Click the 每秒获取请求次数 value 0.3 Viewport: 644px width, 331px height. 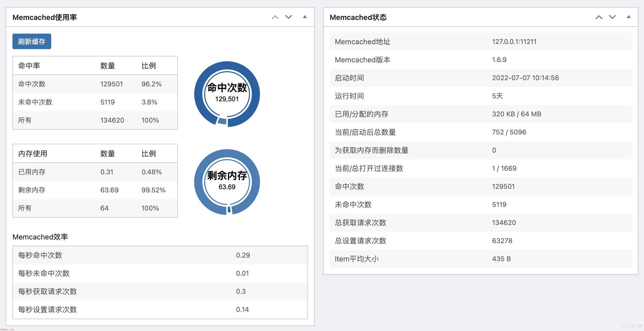pyautogui.click(x=241, y=291)
